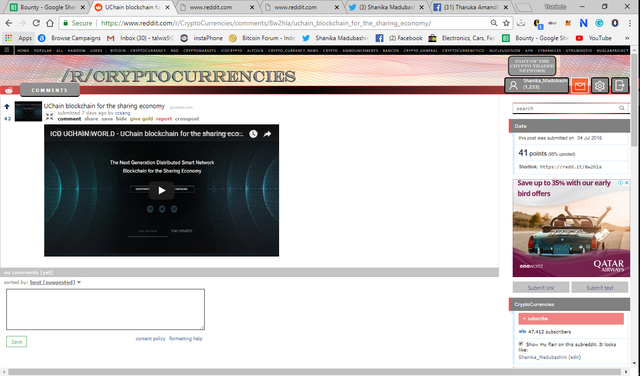Edit flair via the (edit) link
This screenshot has width=640, height=376.
tap(575, 357)
